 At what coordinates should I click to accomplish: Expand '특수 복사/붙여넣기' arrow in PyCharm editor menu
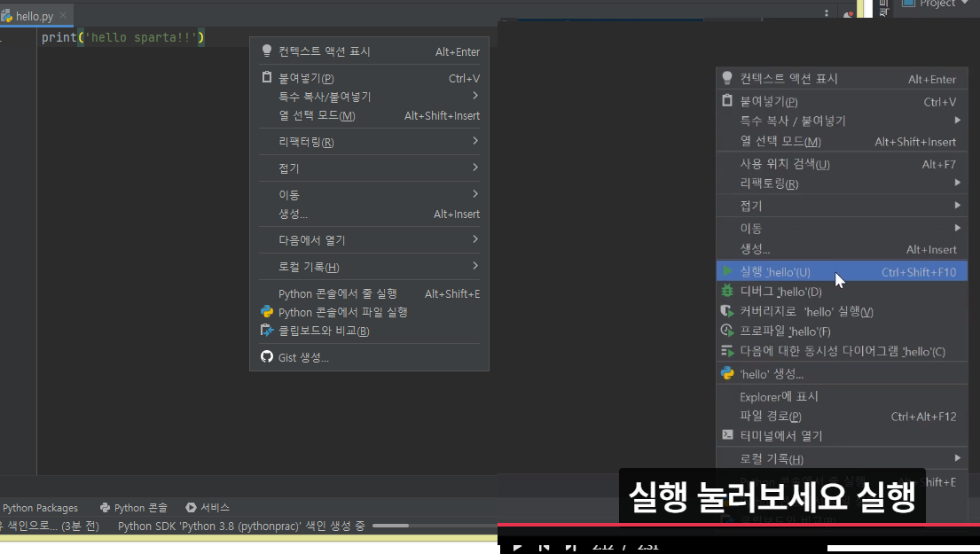(475, 96)
